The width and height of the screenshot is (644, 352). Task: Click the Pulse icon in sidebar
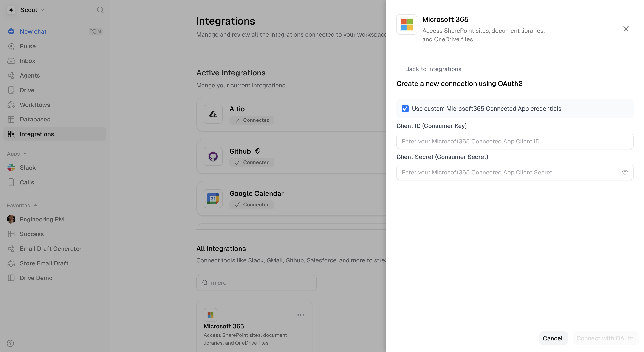11,46
